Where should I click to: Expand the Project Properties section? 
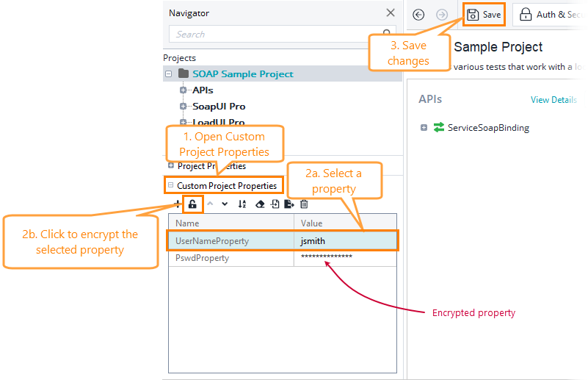coord(171,165)
